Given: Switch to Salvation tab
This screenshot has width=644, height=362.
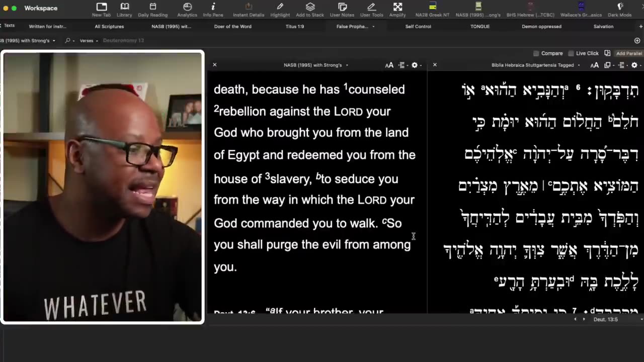Looking at the screenshot, I should click(603, 26).
